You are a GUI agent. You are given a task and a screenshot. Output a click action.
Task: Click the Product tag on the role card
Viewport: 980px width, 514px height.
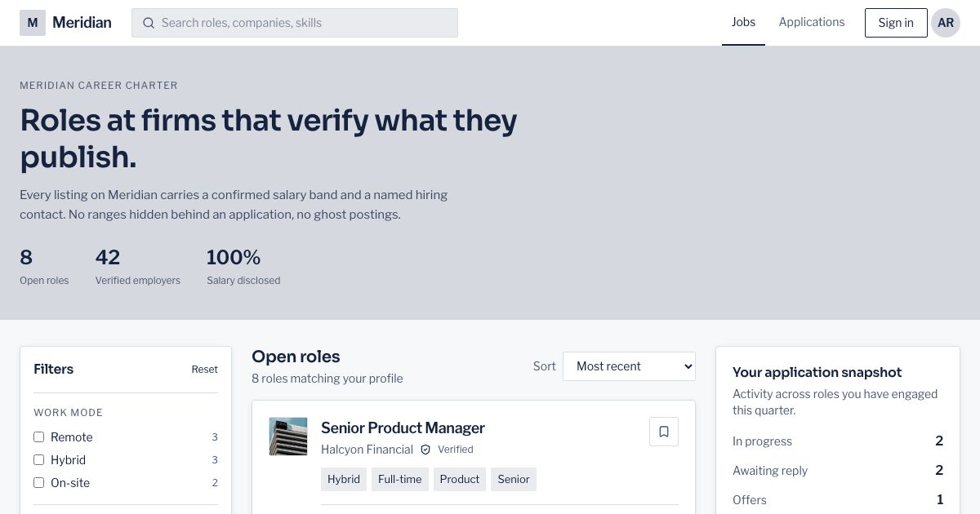(460, 480)
